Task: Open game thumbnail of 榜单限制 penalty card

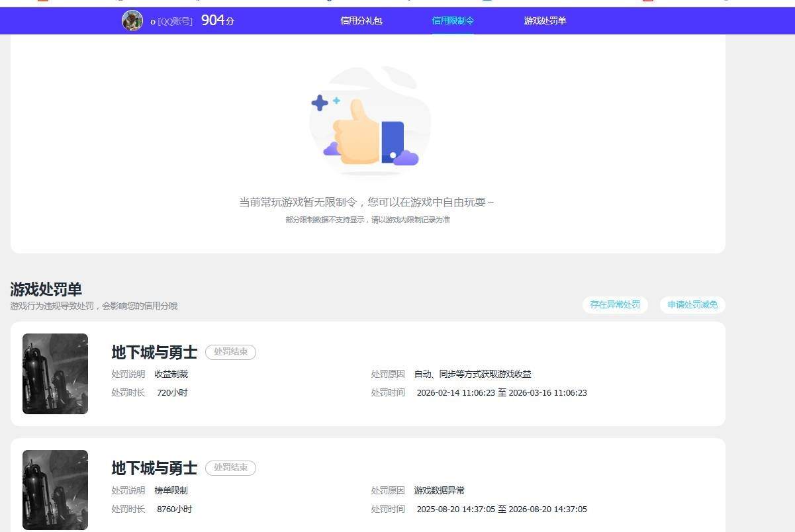Action: coord(55,490)
